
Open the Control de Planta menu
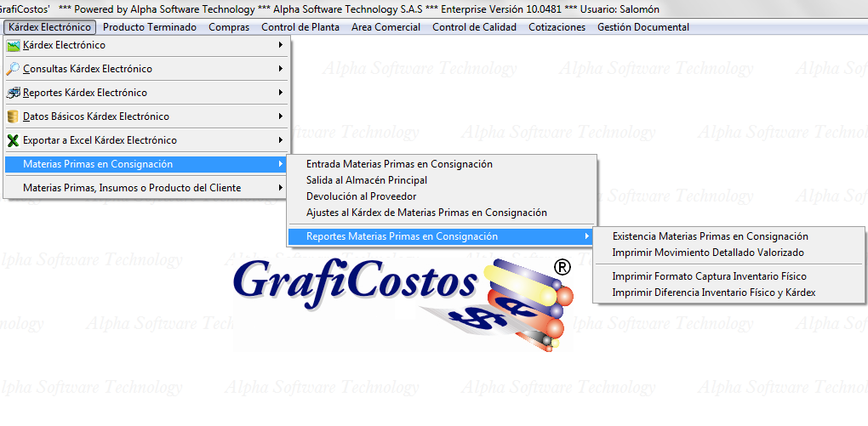tap(300, 27)
